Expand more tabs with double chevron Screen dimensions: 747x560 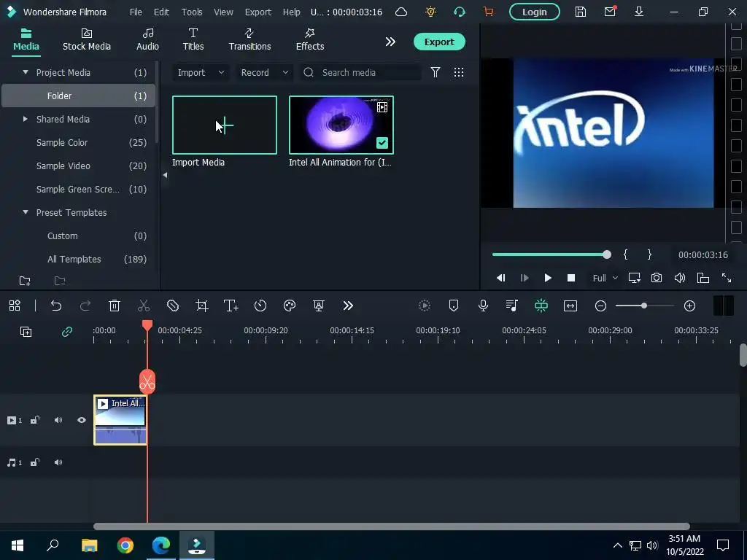click(390, 42)
